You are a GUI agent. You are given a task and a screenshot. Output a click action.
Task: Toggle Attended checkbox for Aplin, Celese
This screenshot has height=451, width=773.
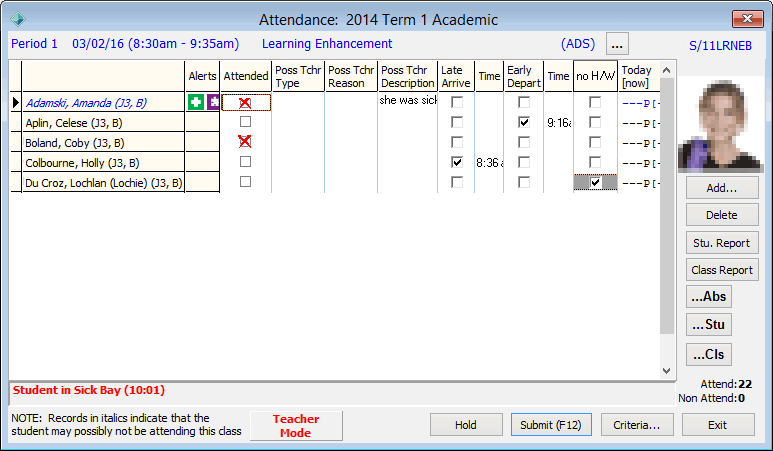[245, 122]
